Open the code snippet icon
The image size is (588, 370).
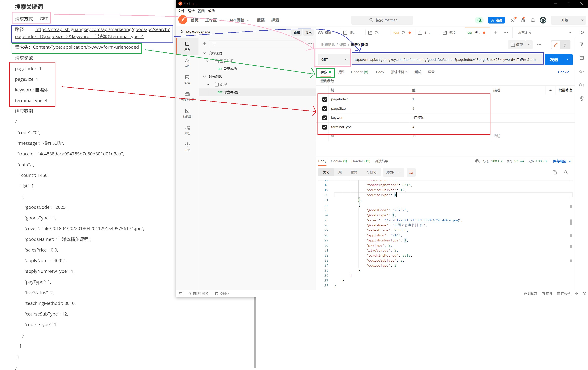pos(581,72)
